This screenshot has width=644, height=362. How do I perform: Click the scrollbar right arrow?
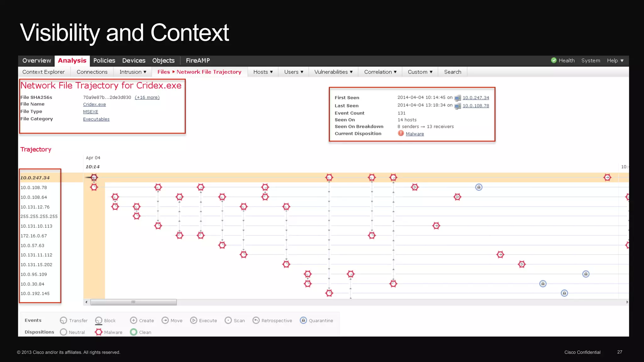(x=627, y=302)
